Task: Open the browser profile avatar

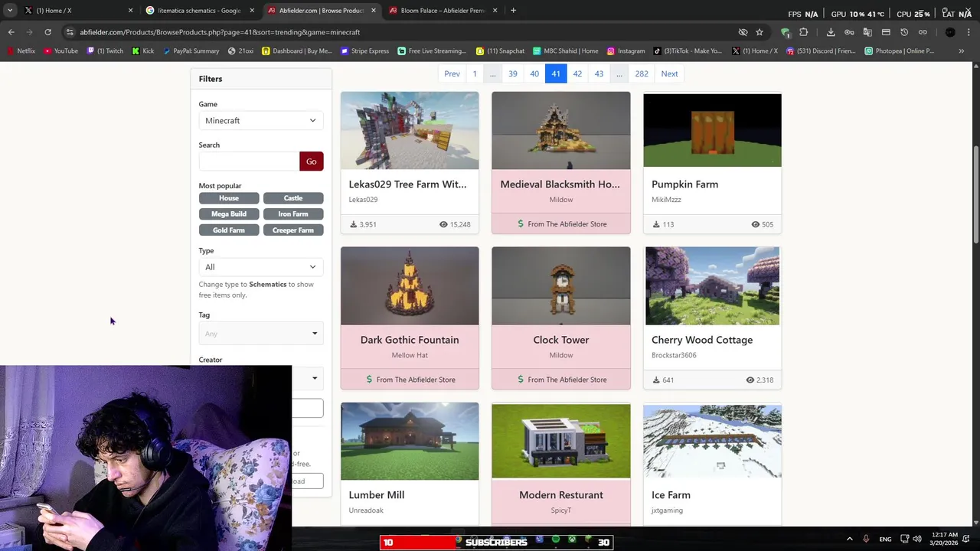Action: (950, 32)
